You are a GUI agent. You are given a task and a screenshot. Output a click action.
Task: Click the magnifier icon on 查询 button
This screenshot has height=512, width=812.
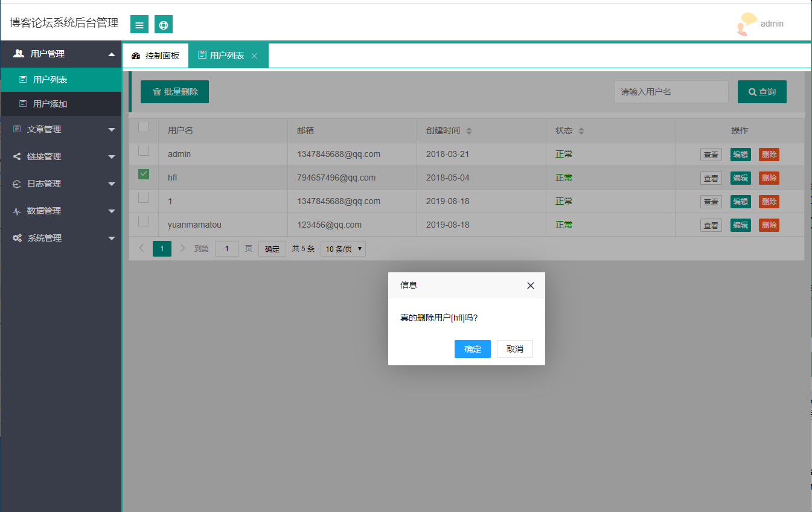(752, 92)
